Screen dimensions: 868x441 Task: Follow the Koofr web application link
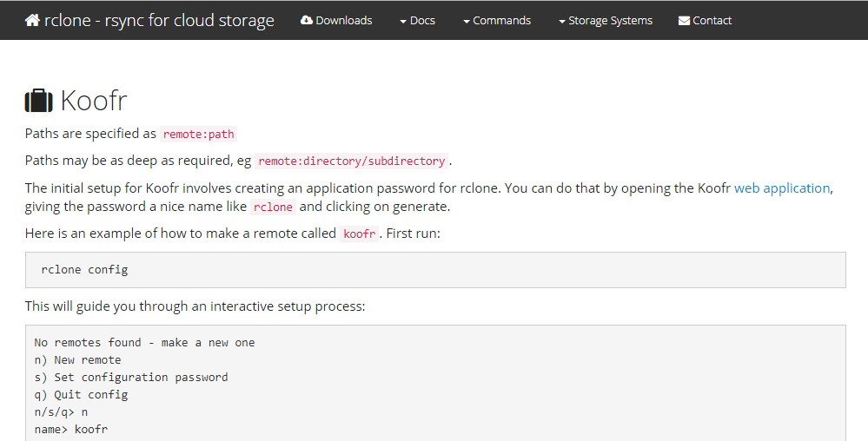782,188
